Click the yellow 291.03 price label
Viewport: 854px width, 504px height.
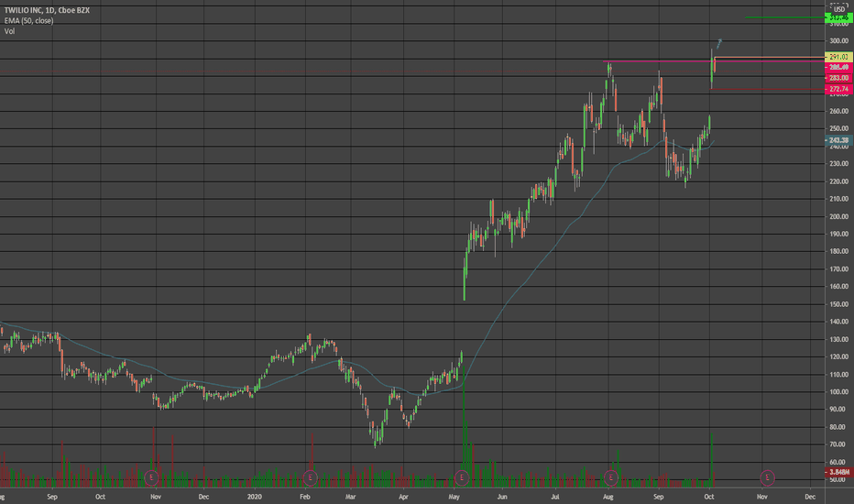pyautogui.click(x=838, y=57)
